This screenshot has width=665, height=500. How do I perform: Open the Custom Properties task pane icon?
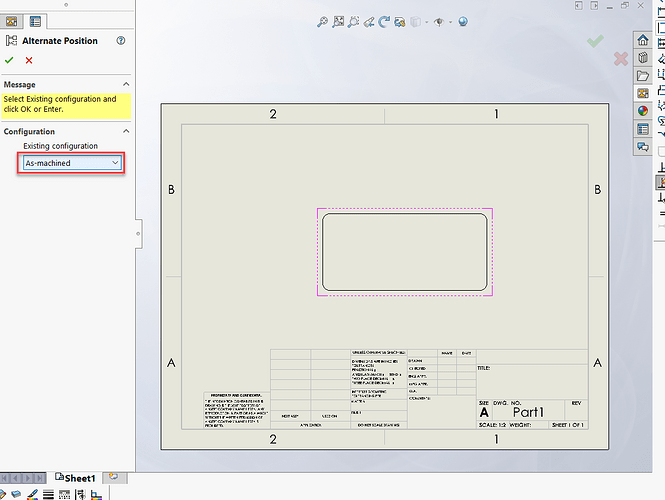[643, 129]
